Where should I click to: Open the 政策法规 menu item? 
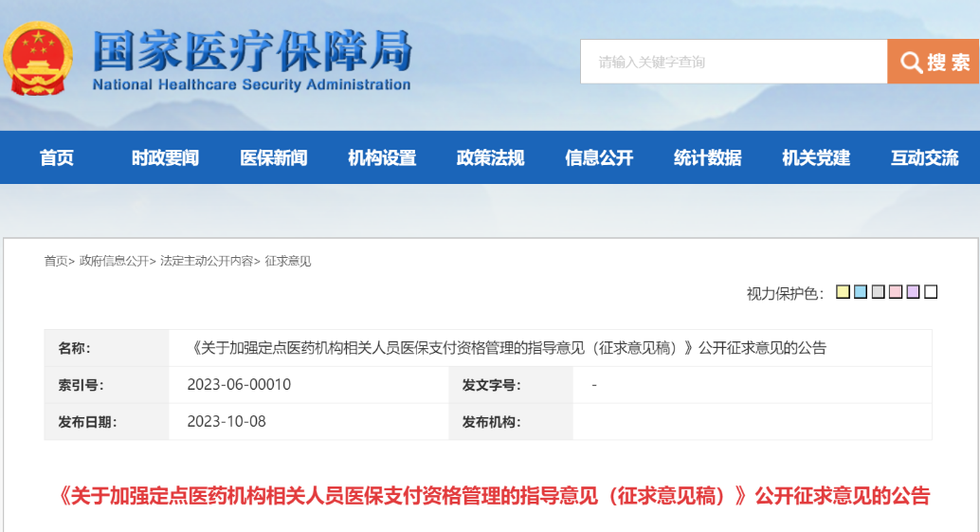(490, 158)
